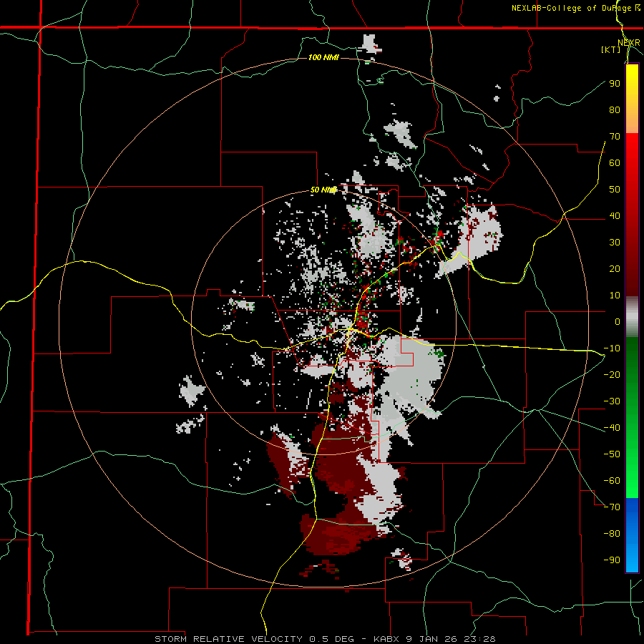The height and width of the screenshot is (644, 644).
Task: Select the 0 knots scale label
Action: 618,321
